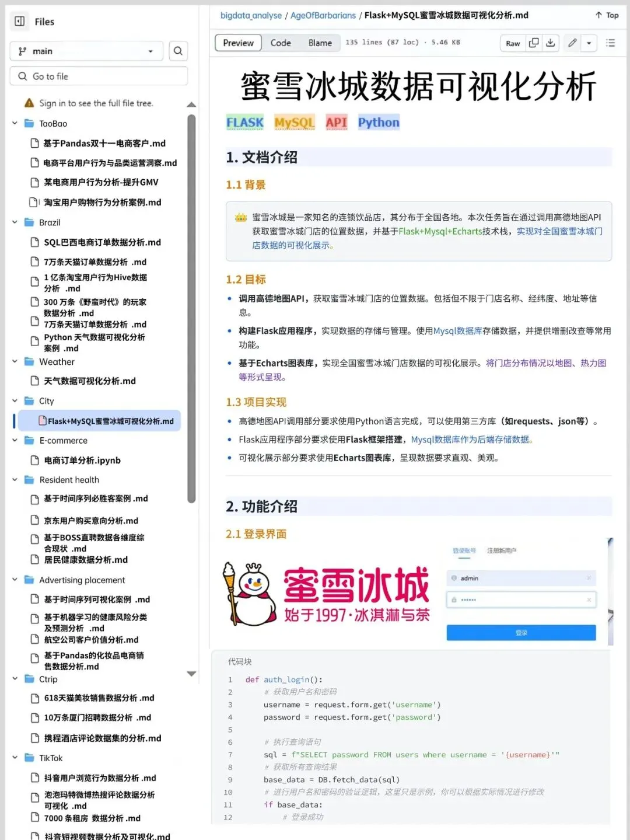Click the Python badge
The image size is (630, 840).
(x=379, y=123)
